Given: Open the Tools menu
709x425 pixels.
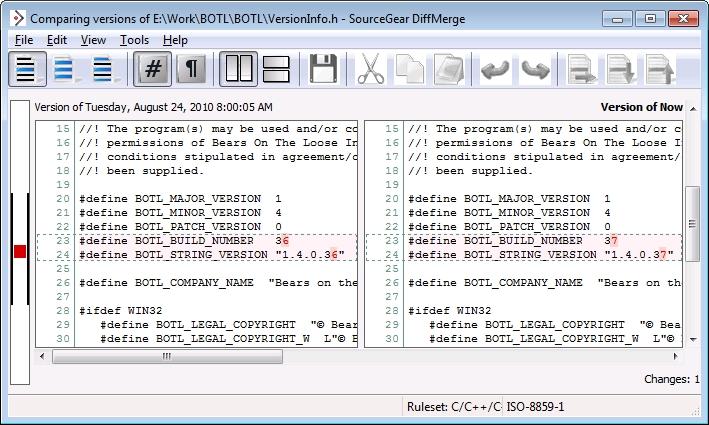Looking at the screenshot, I should point(134,40).
